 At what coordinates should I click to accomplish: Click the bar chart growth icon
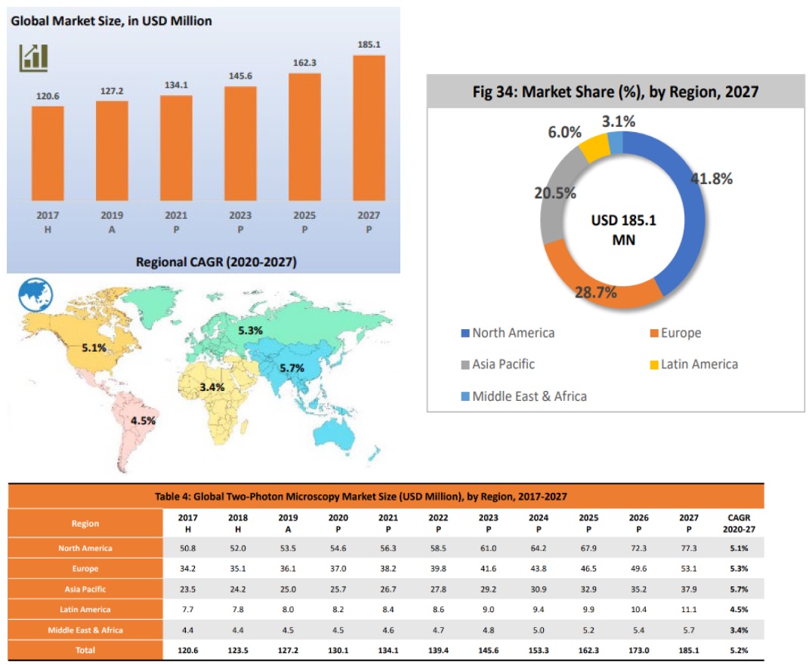pos(33,57)
